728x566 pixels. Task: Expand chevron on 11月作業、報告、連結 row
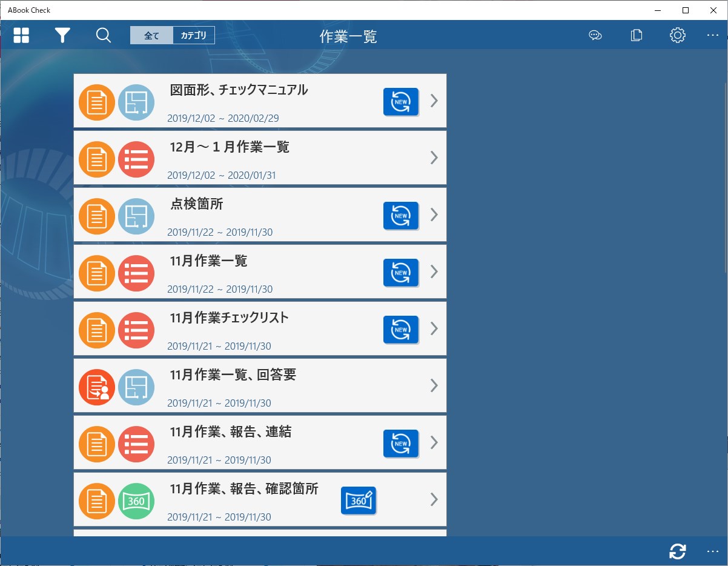click(x=434, y=442)
